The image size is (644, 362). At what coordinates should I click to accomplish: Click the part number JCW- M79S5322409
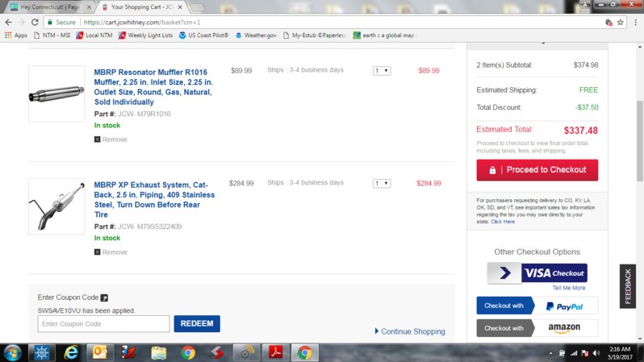pos(149,227)
